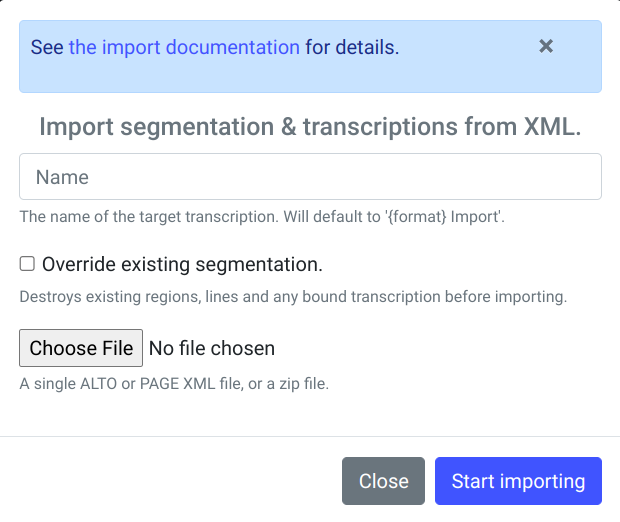
Task: Click the word 'See' in the alert
Action: tap(46, 47)
